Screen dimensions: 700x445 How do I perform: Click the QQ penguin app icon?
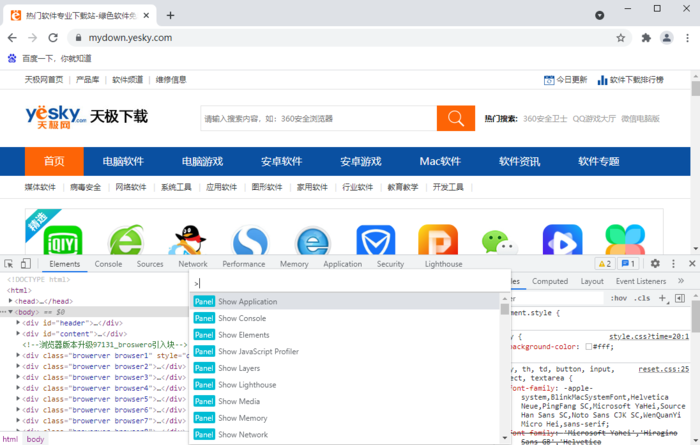click(x=188, y=240)
